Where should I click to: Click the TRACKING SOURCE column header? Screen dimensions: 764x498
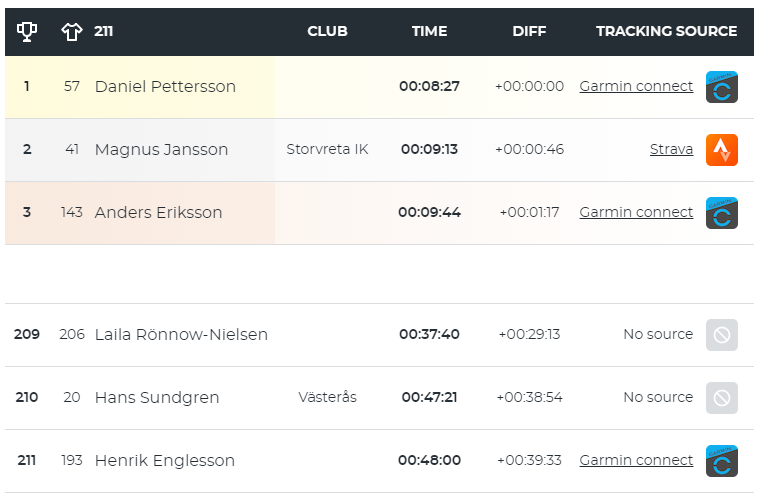pyautogui.click(x=666, y=31)
